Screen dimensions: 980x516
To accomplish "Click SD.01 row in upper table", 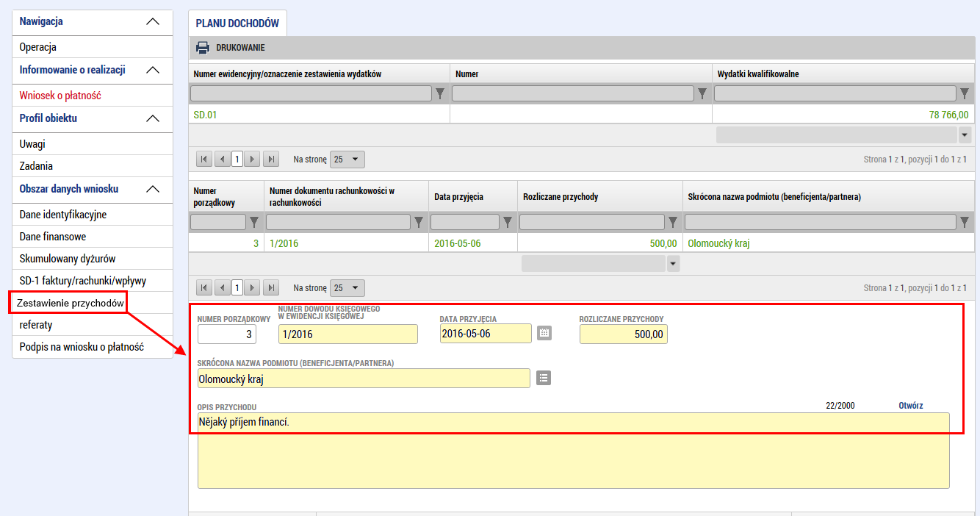I will (582, 115).
